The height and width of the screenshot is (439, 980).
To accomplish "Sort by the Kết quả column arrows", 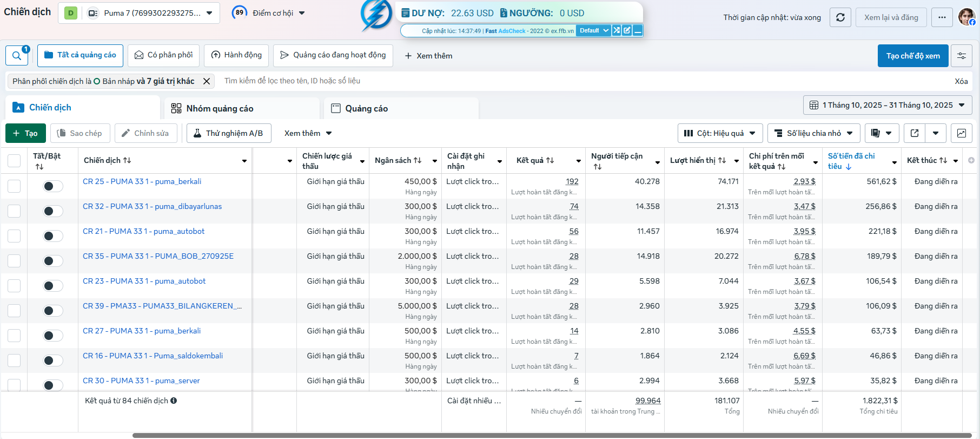I will pyautogui.click(x=550, y=160).
